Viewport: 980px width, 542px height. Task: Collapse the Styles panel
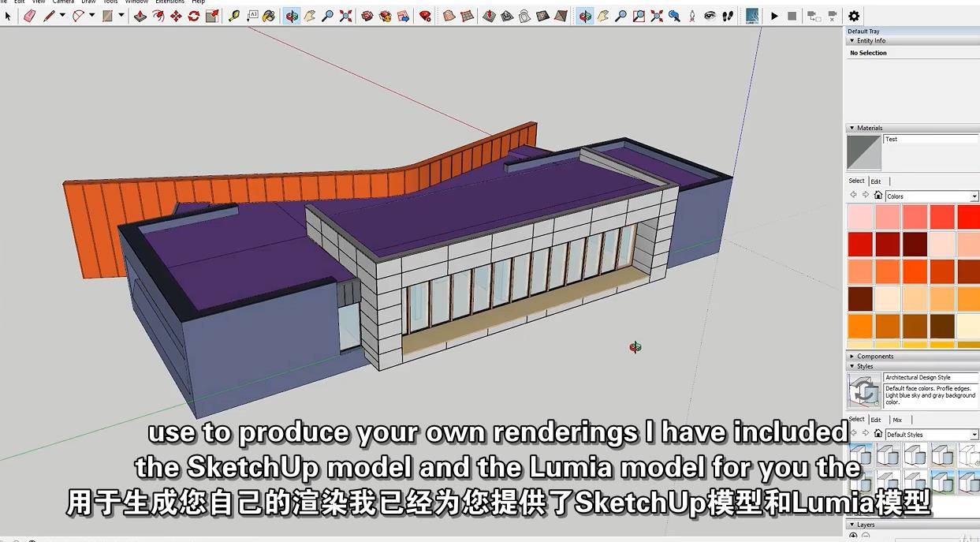click(851, 366)
